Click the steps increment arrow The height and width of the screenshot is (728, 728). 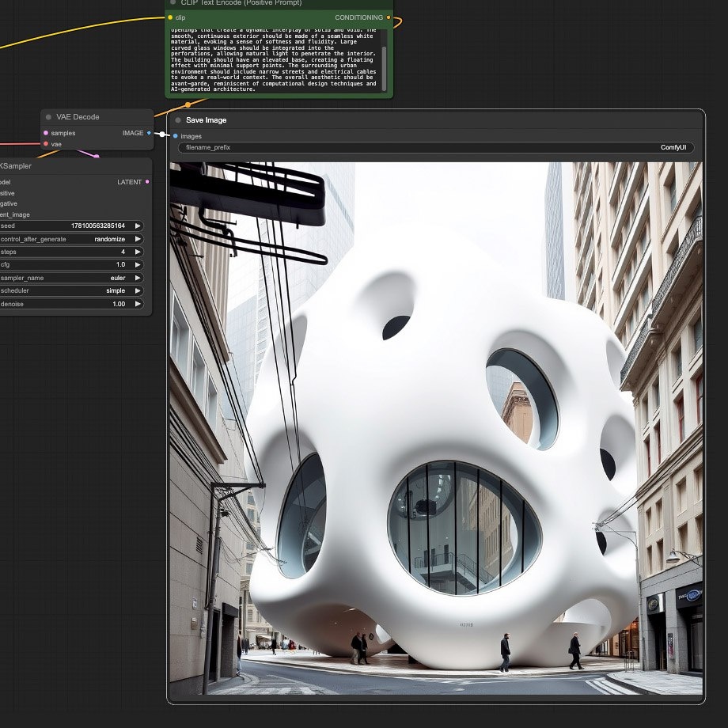[138, 252]
